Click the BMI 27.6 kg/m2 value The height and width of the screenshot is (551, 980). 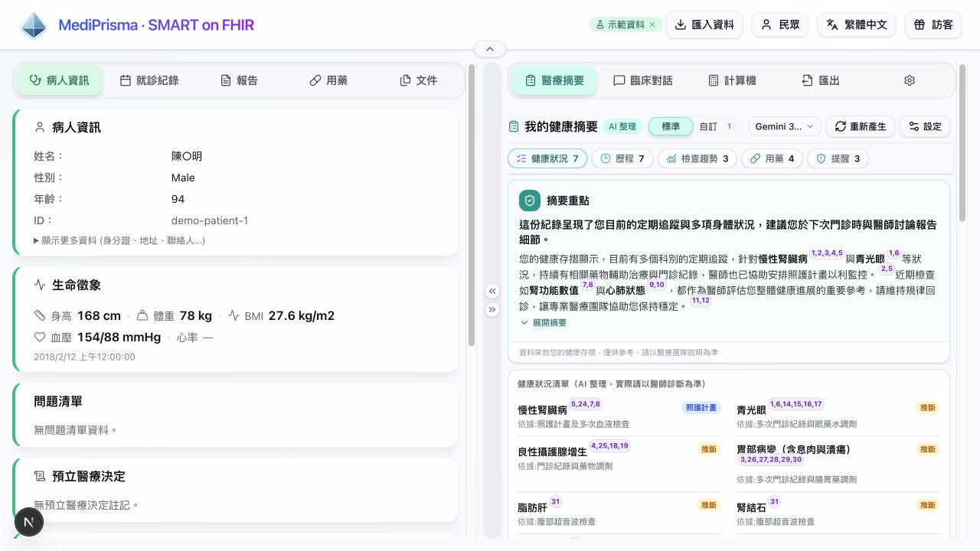tap(302, 316)
